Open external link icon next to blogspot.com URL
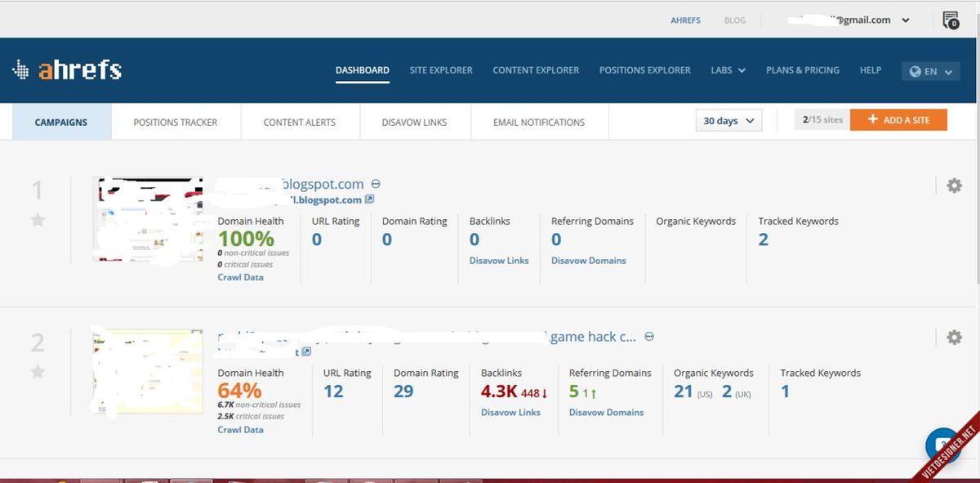Image resolution: width=980 pixels, height=483 pixels. click(x=369, y=199)
